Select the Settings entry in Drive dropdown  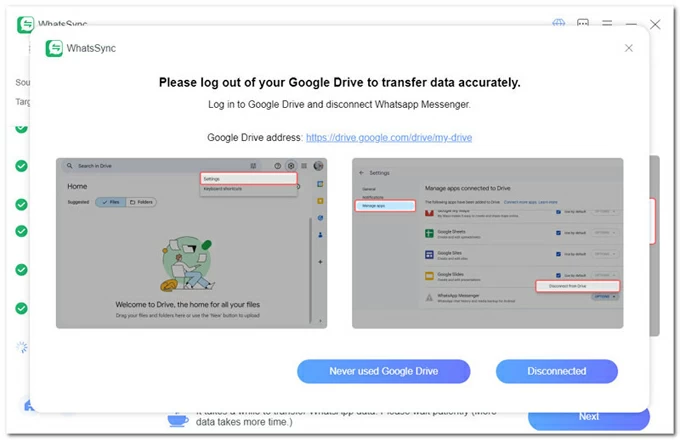click(248, 179)
